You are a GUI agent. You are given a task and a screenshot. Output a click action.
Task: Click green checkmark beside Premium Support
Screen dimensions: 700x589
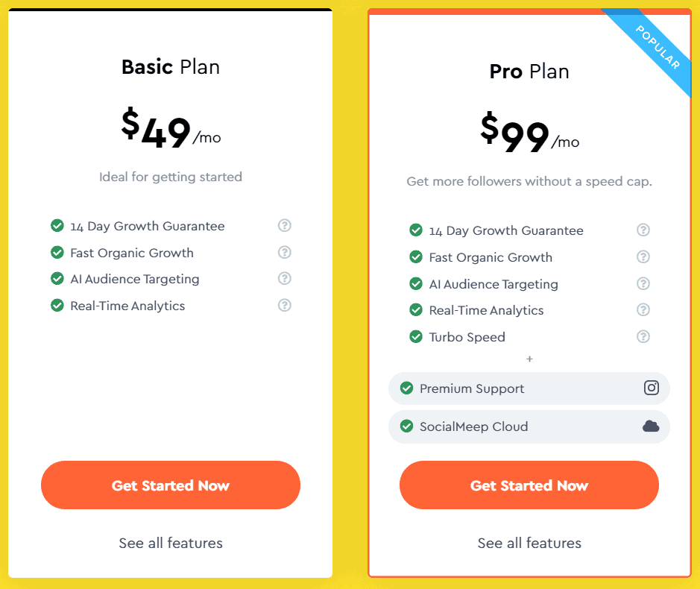click(x=406, y=388)
